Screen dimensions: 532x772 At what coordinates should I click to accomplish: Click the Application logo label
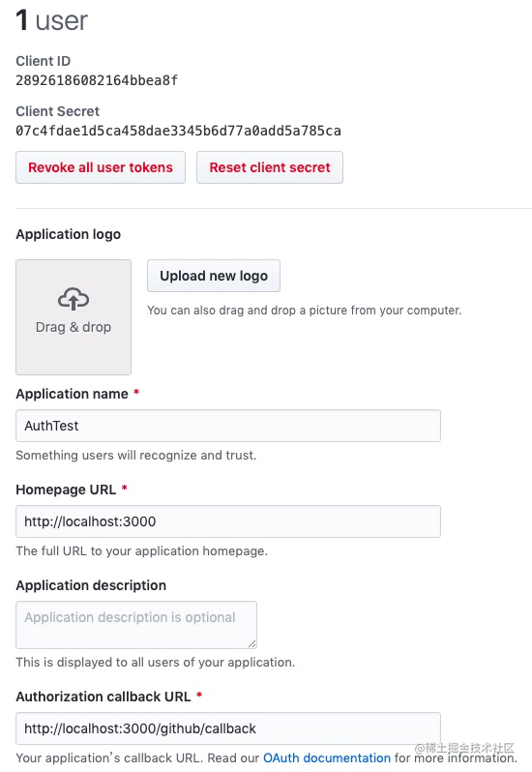pos(69,234)
